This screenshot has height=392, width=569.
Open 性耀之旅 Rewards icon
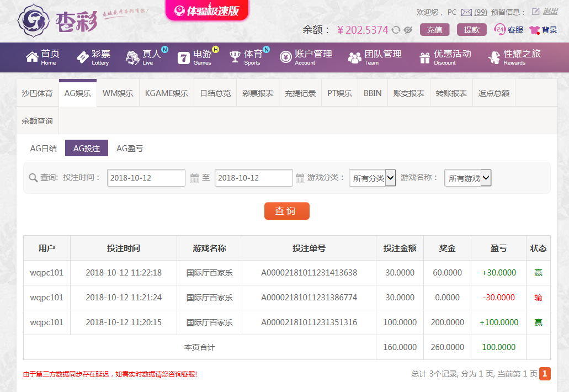494,57
